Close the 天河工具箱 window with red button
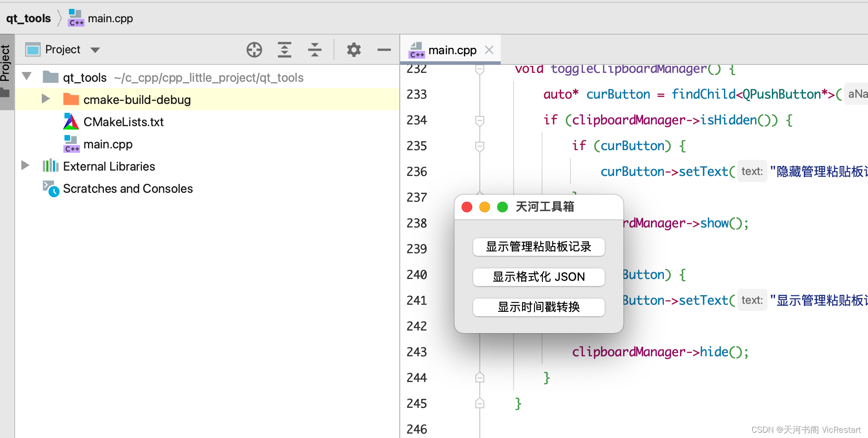This screenshot has height=438, width=868. pyautogui.click(x=467, y=207)
